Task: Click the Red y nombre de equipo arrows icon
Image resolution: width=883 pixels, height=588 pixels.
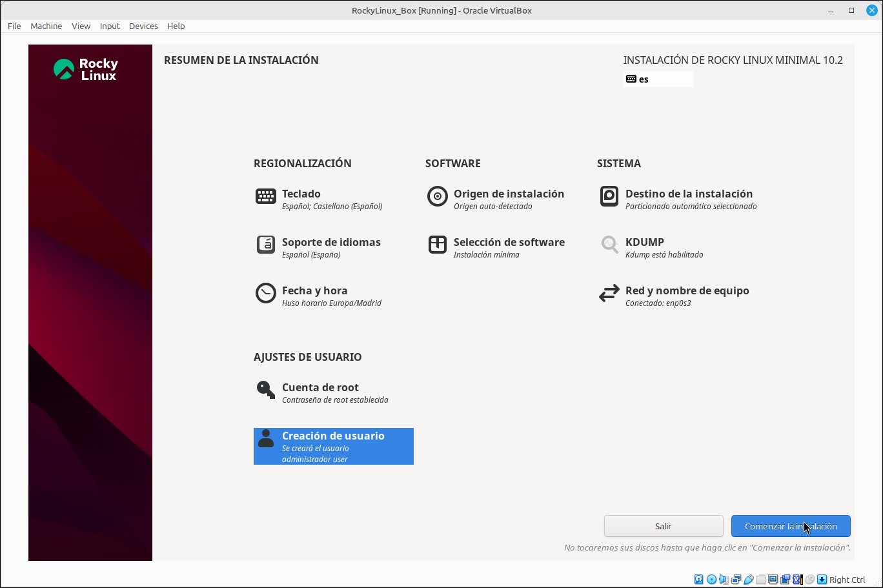Action: [x=609, y=294]
